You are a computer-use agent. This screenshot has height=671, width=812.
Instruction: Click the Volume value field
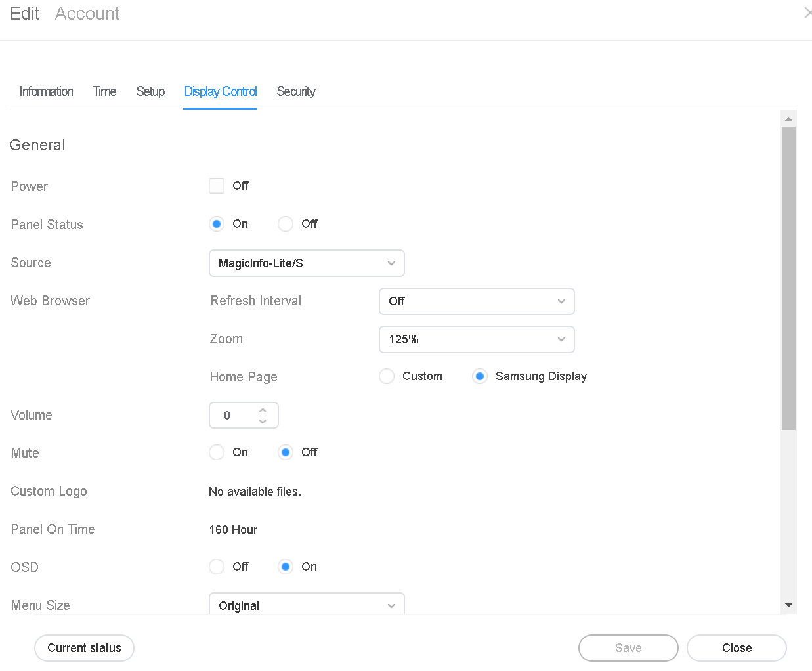pyautogui.click(x=244, y=416)
